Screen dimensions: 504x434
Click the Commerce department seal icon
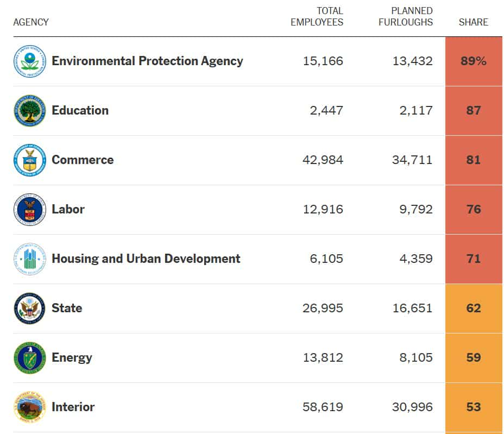coord(30,160)
